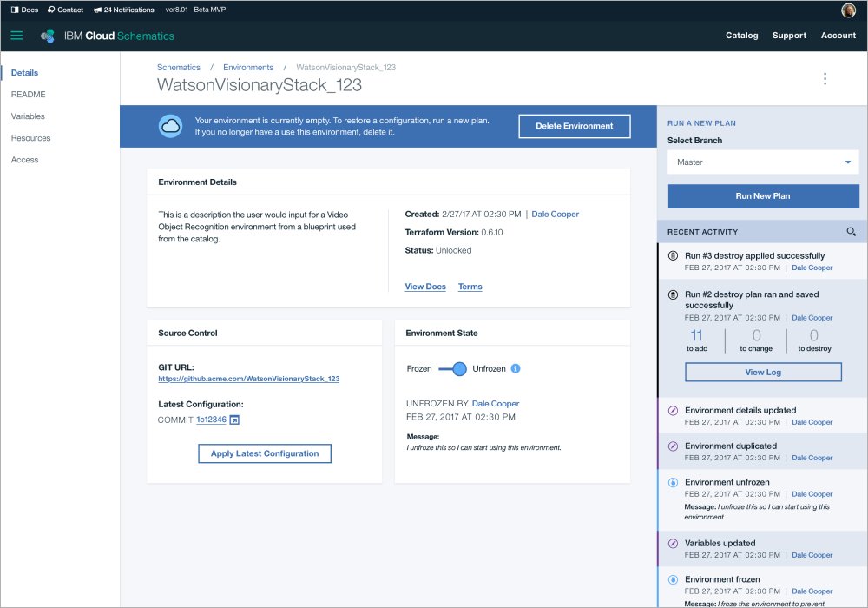Click 'Terraform Version: 0.6.10' text

pos(453,233)
